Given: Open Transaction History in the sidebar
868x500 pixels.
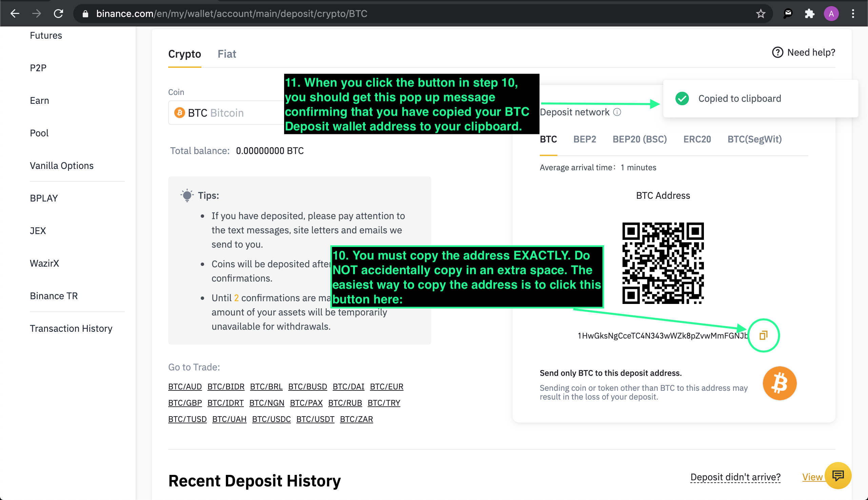Looking at the screenshot, I should coord(71,329).
